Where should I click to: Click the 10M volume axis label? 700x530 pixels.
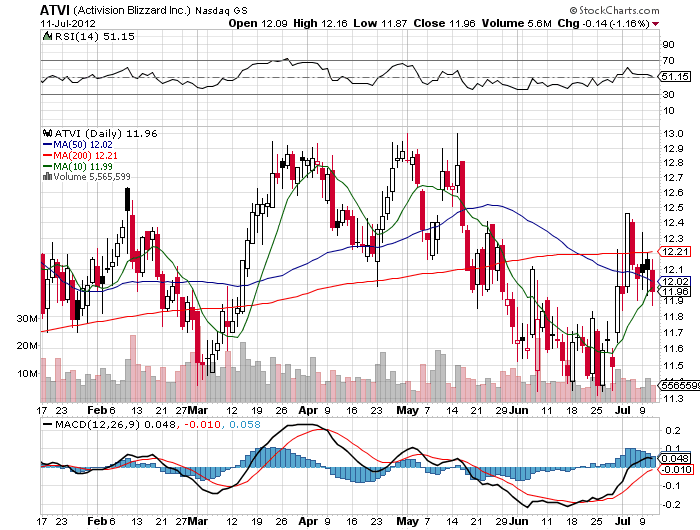point(27,373)
